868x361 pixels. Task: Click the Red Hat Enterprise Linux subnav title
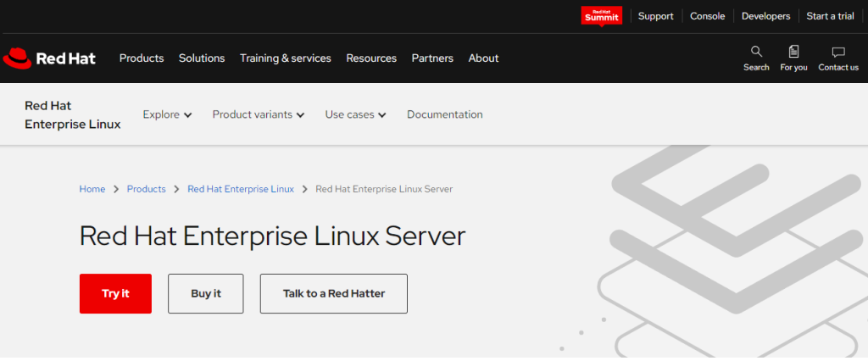tap(73, 114)
